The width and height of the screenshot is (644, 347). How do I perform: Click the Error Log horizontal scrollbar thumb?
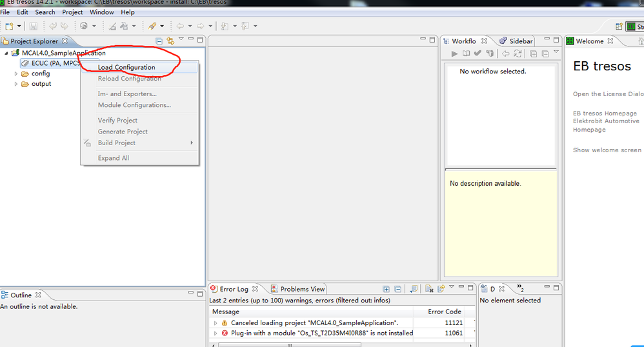click(x=290, y=345)
